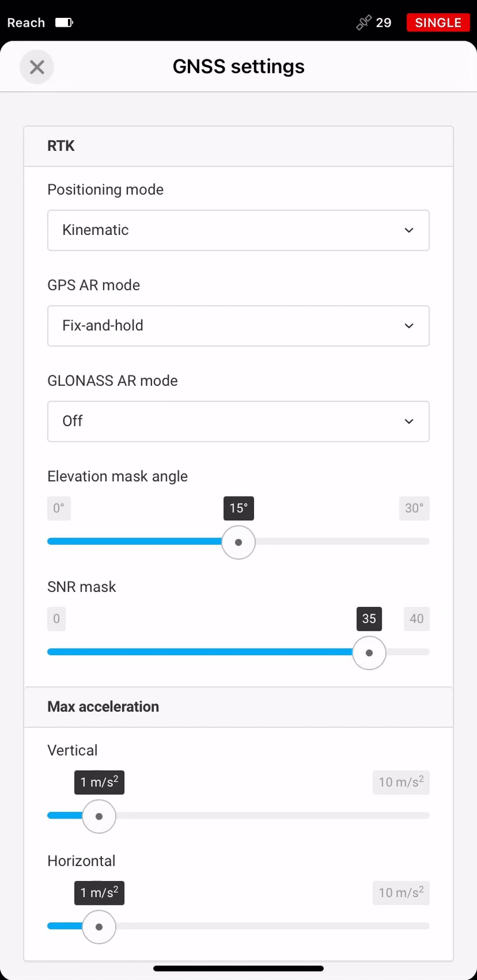Tap the 15° elevation value tooltip
The height and width of the screenshot is (980, 477).
point(238,508)
